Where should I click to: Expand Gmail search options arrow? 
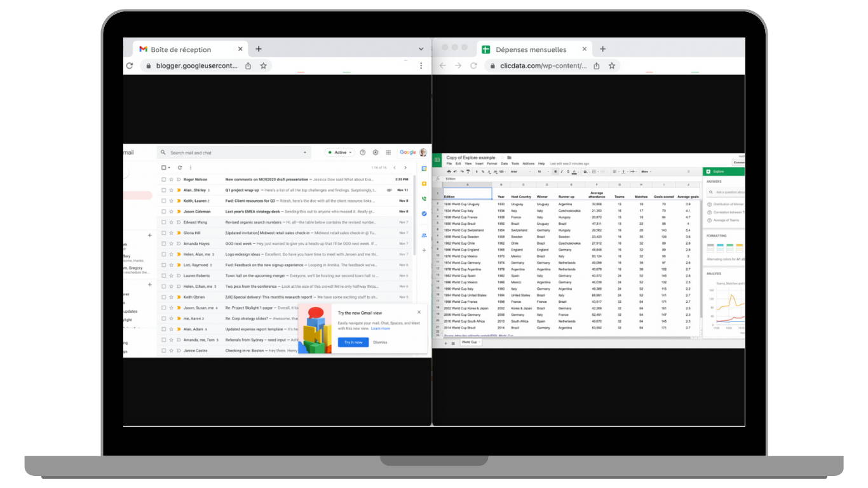point(305,152)
